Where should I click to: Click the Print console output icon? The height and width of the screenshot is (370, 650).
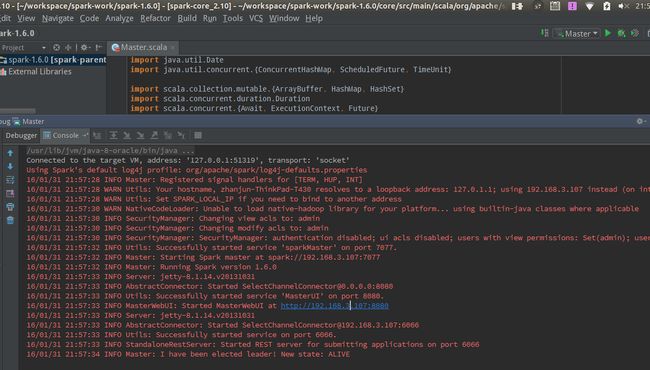[10, 207]
